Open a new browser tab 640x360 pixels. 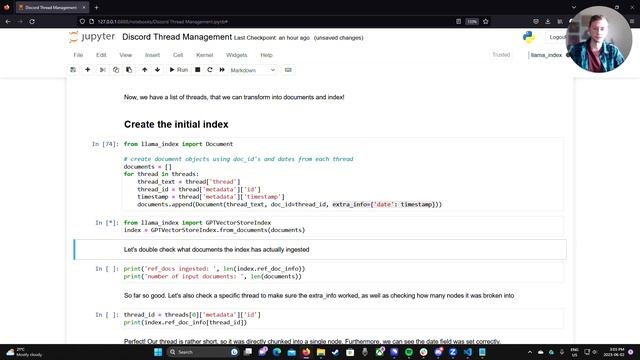pyautogui.click(x=96, y=7)
